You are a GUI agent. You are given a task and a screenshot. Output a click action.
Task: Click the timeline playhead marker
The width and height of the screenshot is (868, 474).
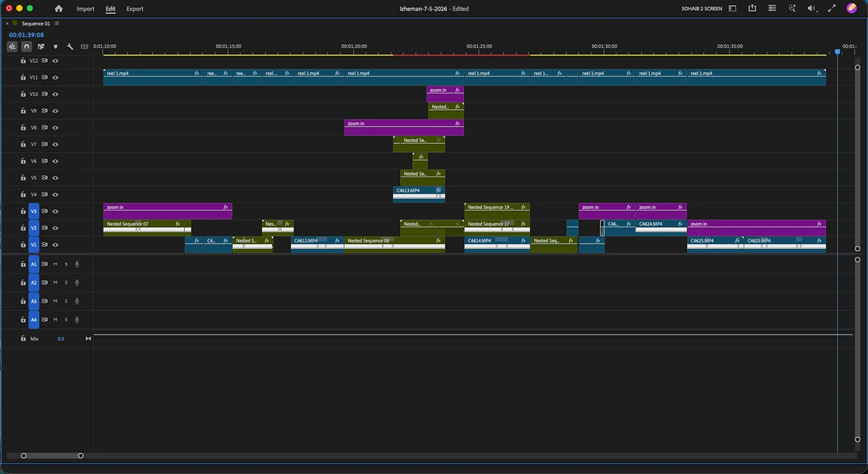click(x=838, y=52)
